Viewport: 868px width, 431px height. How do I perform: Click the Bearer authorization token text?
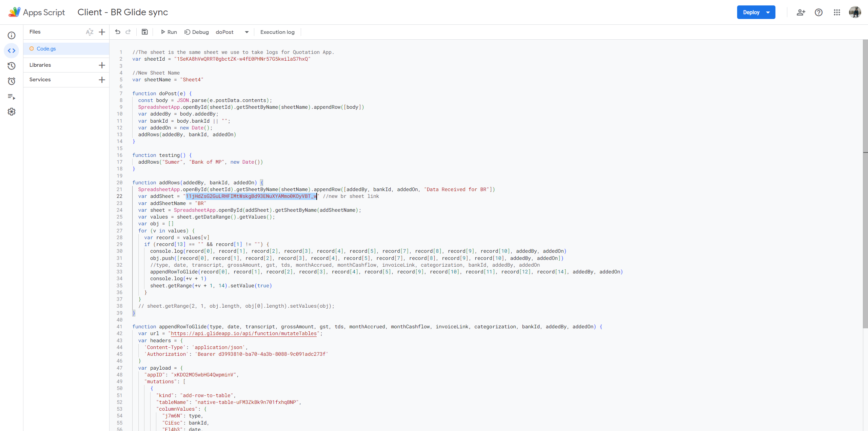(262, 354)
